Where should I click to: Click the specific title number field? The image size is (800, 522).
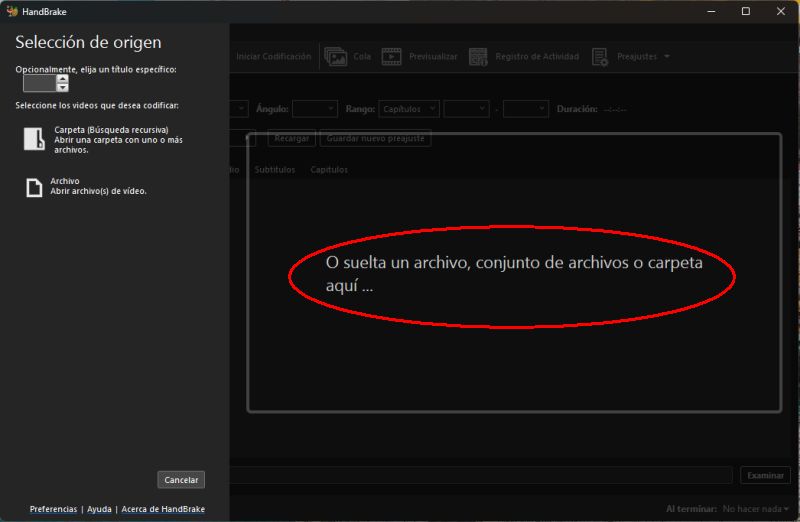pyautogui.click(x=40, y=83)
